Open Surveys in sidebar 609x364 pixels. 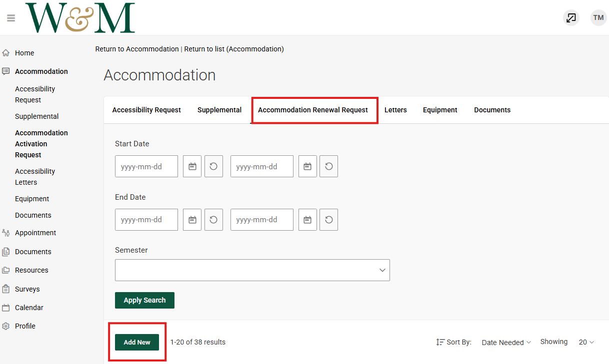pos(27,289)
